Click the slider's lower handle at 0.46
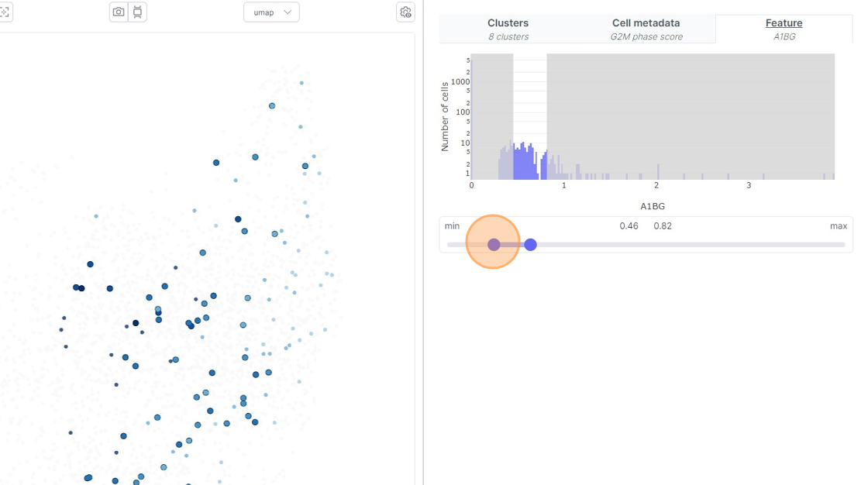This screenshot has height=485, width=868. click(494, 245)
